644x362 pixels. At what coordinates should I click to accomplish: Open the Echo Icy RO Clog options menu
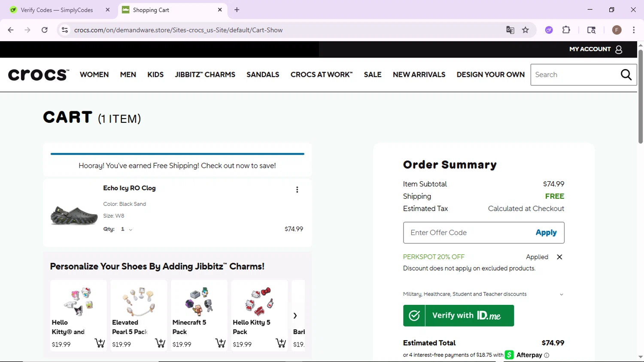(297, 190)
